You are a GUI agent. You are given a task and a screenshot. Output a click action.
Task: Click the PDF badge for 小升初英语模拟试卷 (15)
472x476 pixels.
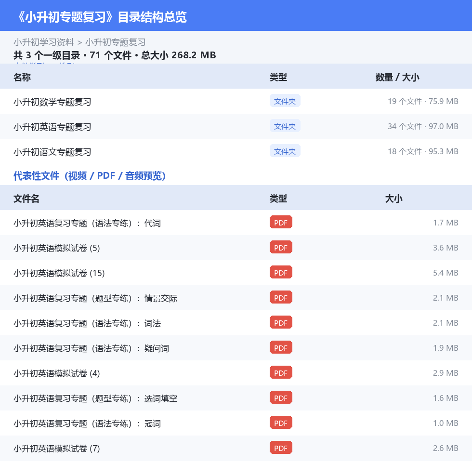click(281, 272)
